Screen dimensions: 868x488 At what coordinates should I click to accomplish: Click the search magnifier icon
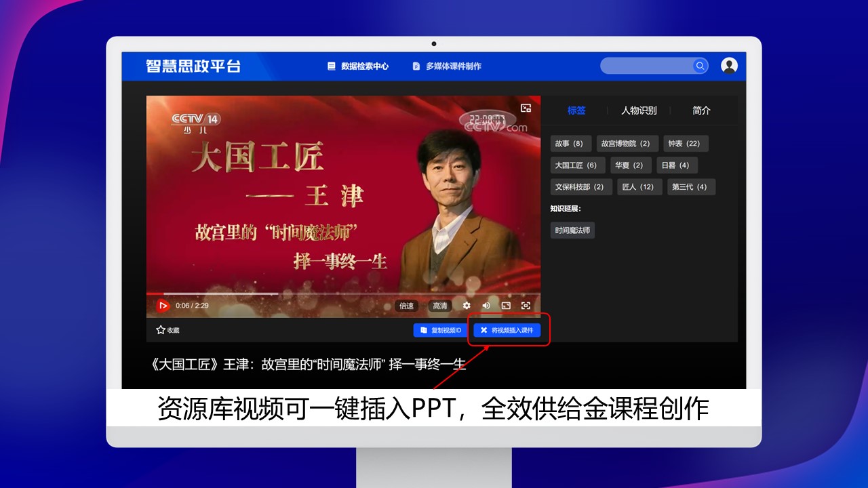pyautogui.click(x=700, y=66)
